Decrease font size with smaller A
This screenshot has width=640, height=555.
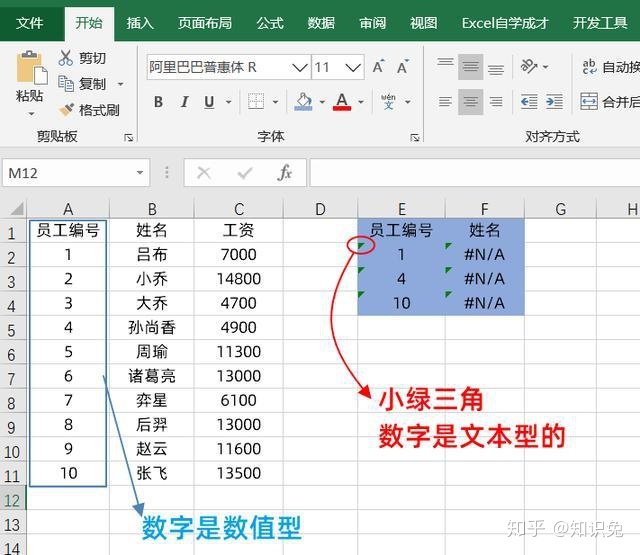point(403,67)
